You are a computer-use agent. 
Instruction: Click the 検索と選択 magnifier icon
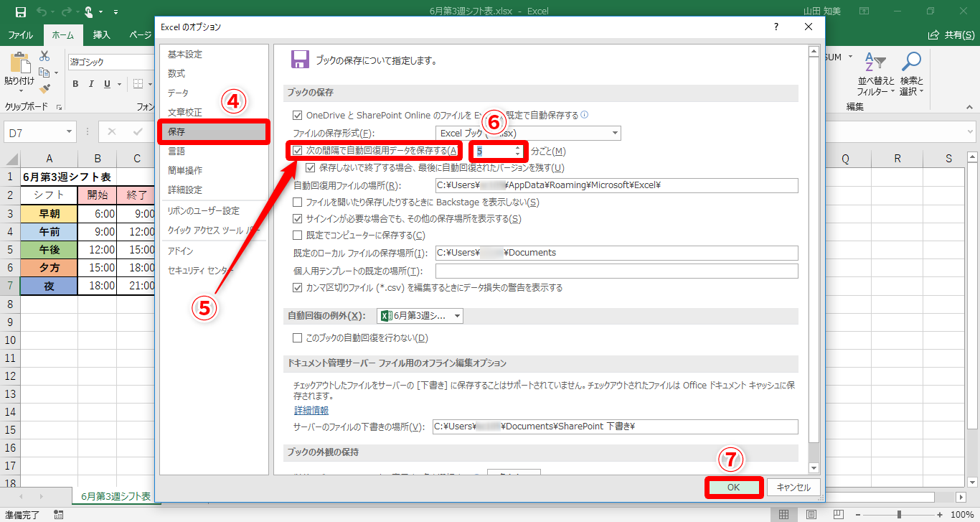(911, 62)
